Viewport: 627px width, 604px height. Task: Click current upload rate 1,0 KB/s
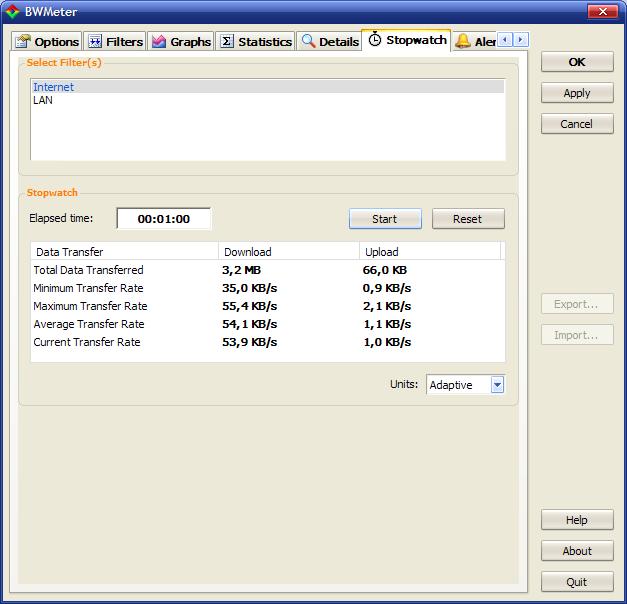[387, 342]
